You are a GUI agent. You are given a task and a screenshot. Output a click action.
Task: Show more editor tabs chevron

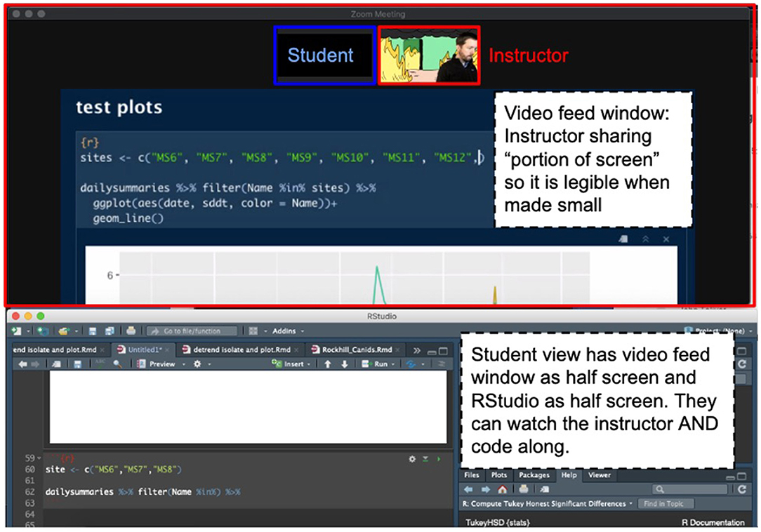pos(416,350)
